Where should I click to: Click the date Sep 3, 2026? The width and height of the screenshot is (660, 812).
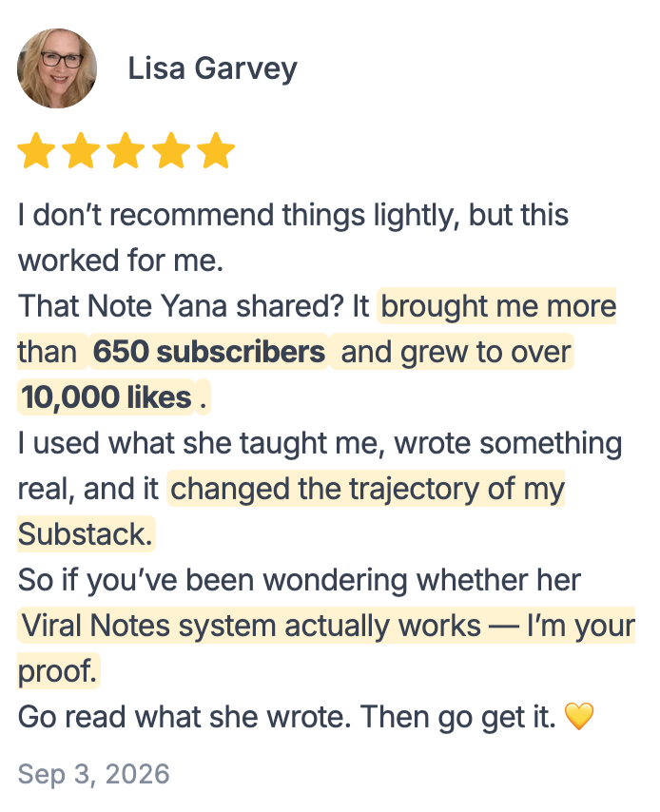click(x=94, y=774)
